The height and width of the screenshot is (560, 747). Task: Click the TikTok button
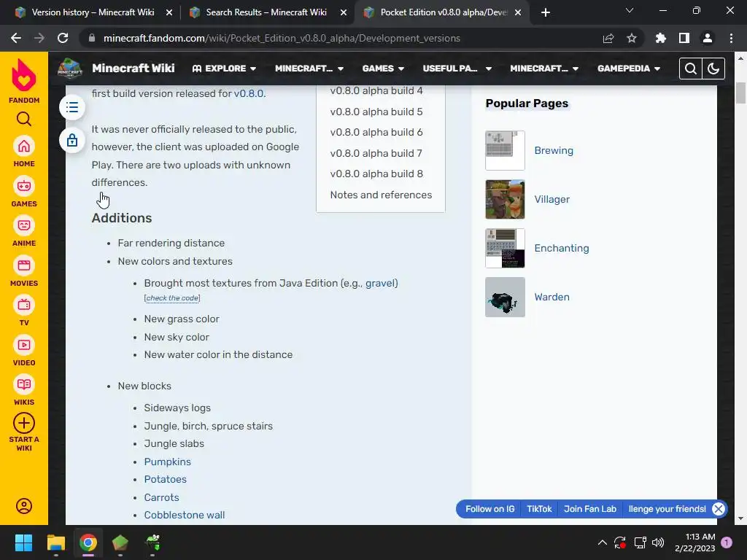[x=539, y=509]
